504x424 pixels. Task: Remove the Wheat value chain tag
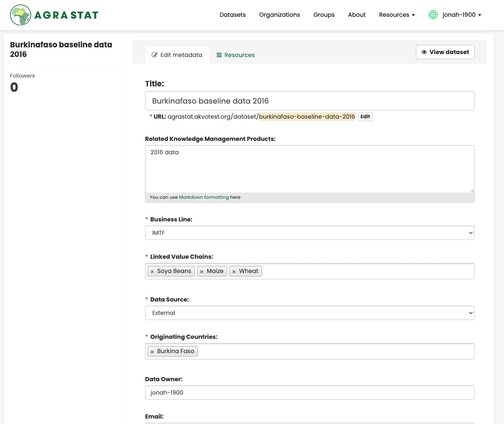click(234, 271)
